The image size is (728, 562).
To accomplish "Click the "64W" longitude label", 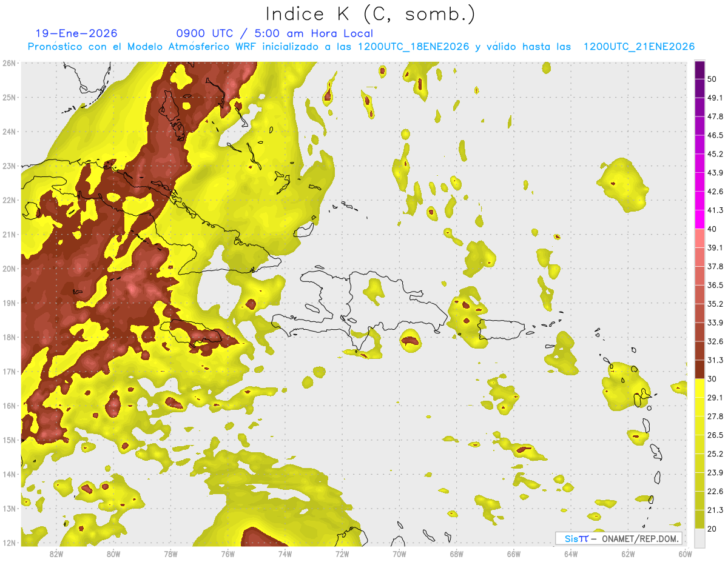I will pos(571,554).
